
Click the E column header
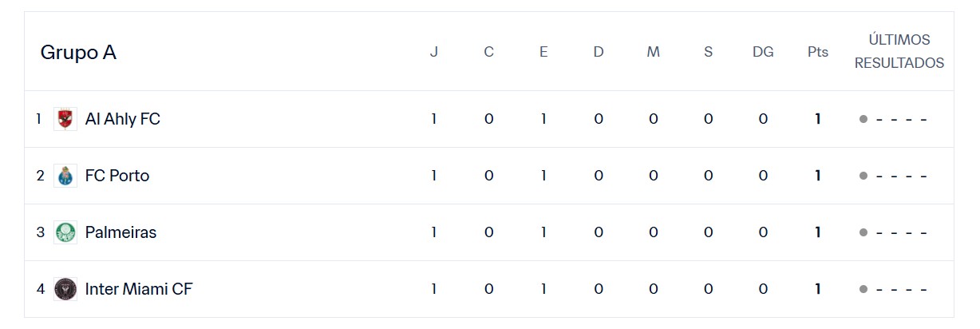543,52
